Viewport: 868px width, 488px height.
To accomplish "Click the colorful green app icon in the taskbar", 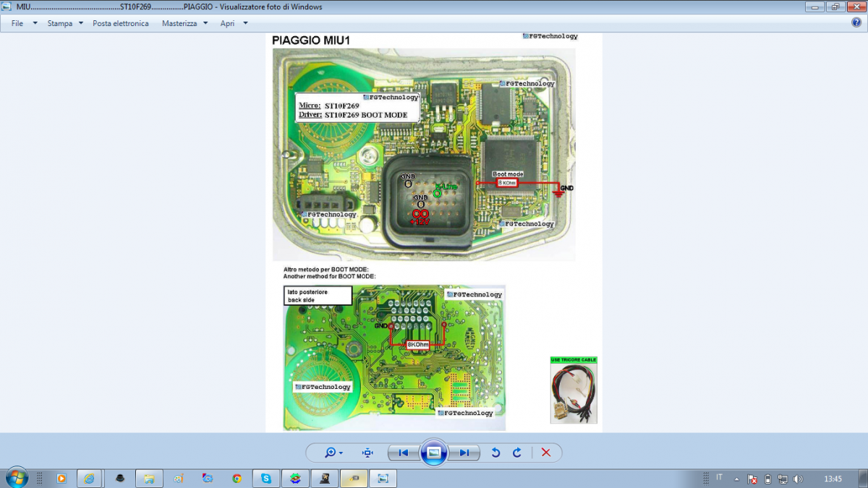I will tap(295, 478).
